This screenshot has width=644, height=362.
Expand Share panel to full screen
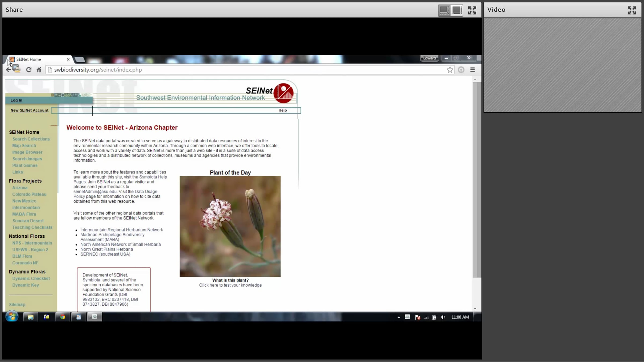pyautogui.click(x=472, y=10)
